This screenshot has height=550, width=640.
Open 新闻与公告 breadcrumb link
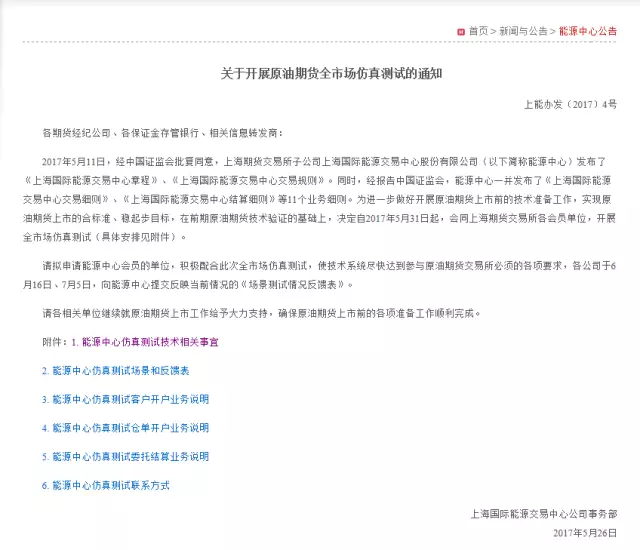click(x=523, y=31)
